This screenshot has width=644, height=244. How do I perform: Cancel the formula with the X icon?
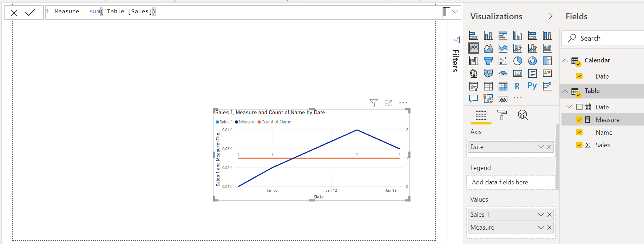click(x=14, y=13)
